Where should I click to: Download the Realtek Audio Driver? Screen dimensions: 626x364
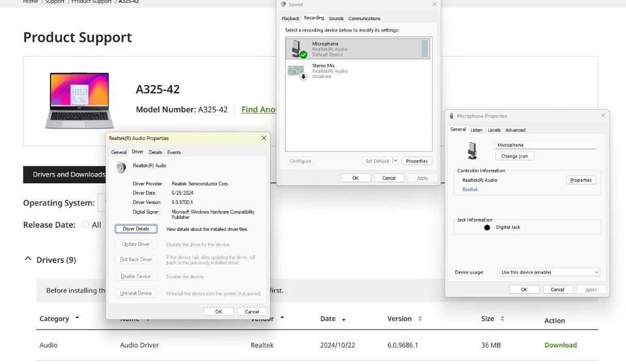(x=560, y=345)
